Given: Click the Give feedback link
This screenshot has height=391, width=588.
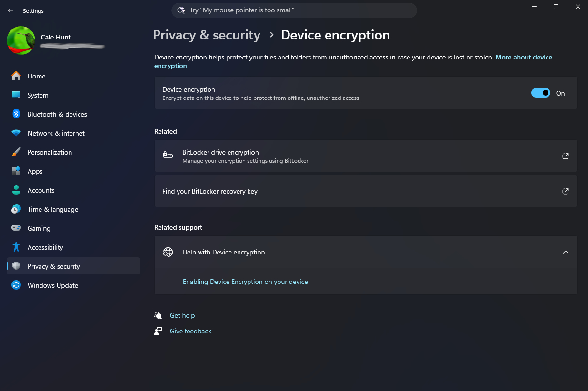Looking at the screenshot, I should click(x=190, y=331).
